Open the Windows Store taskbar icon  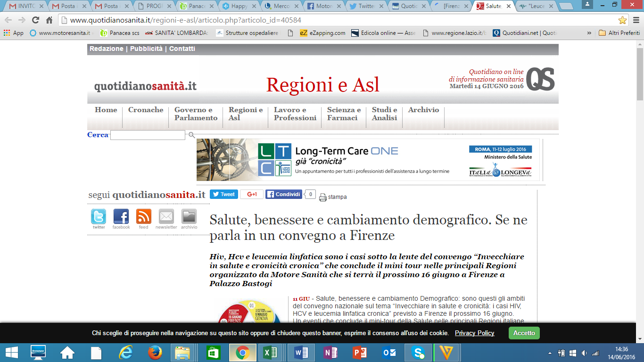coord(213,353)
